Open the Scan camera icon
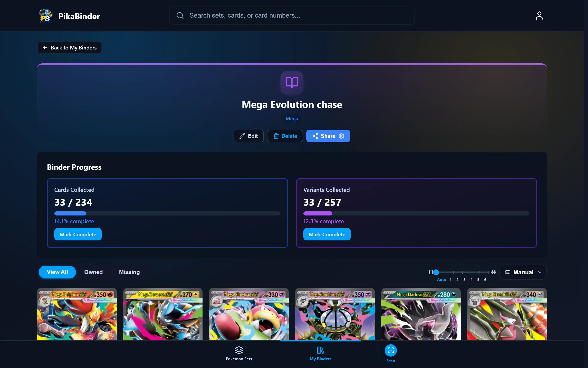 click(x=391, y=350)
